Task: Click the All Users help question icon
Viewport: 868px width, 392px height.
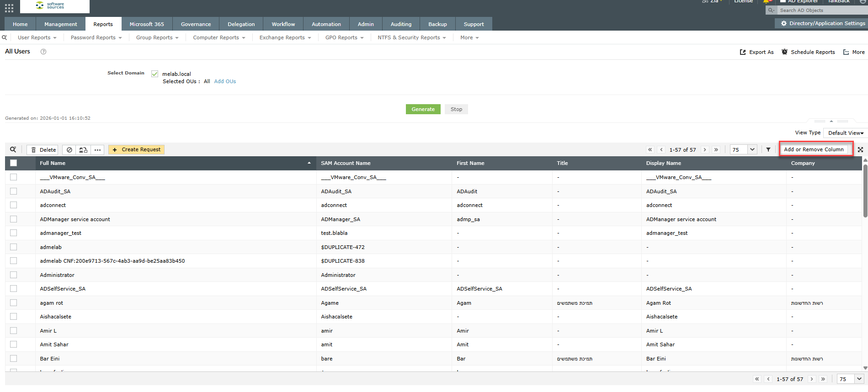Action: [43, 52]
